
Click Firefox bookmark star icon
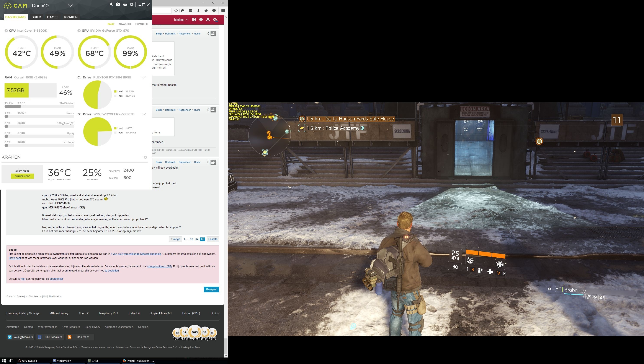pyautogui.click(x=176, y=10)
